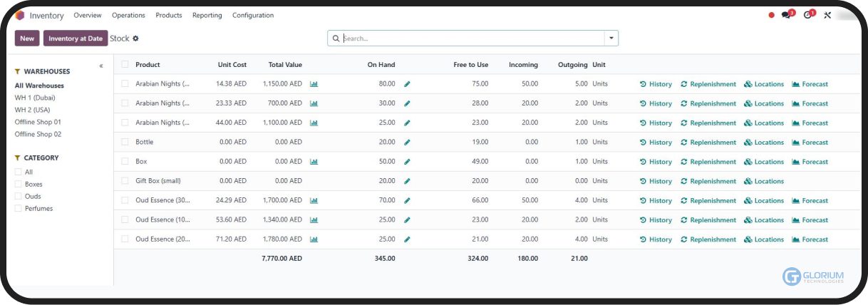Open the Configuration menu
Screen dimensions: 868x305
point(253,15)
